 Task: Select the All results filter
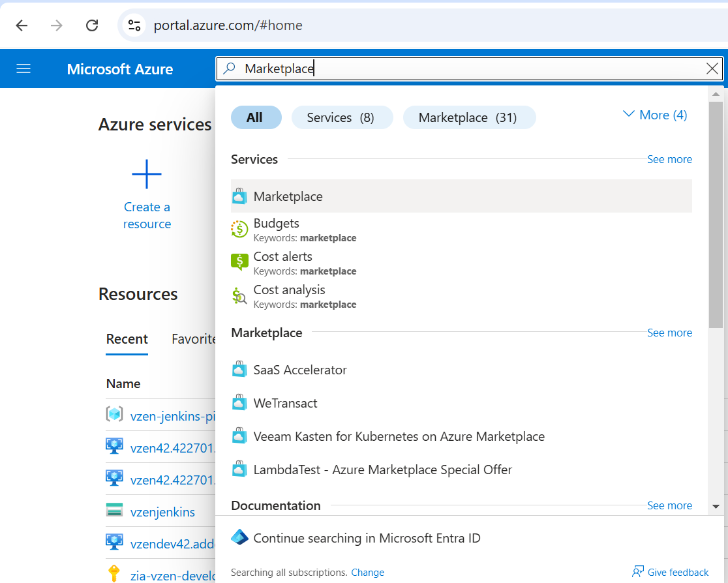point(256,117)
